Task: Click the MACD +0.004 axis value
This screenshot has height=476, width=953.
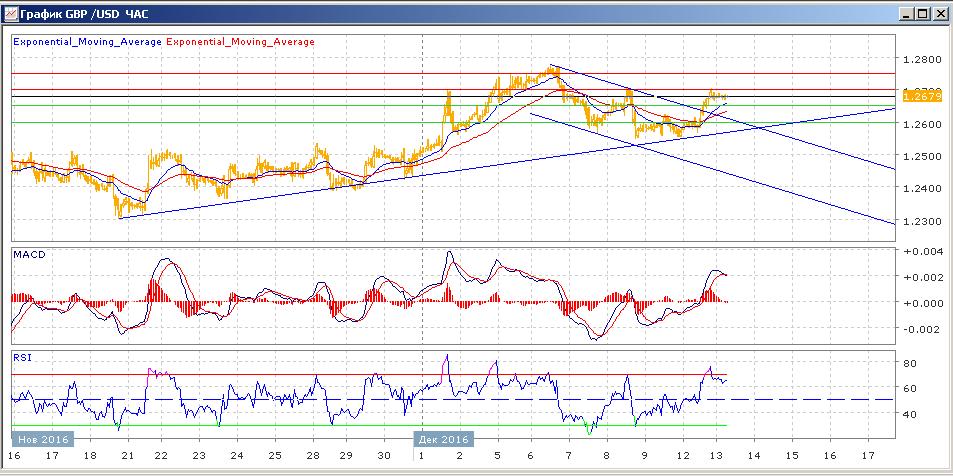Action: coord(922,251)
